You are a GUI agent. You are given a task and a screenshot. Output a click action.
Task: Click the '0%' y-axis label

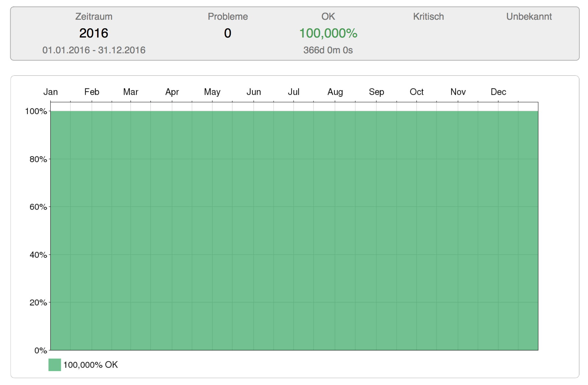(41, 350)
